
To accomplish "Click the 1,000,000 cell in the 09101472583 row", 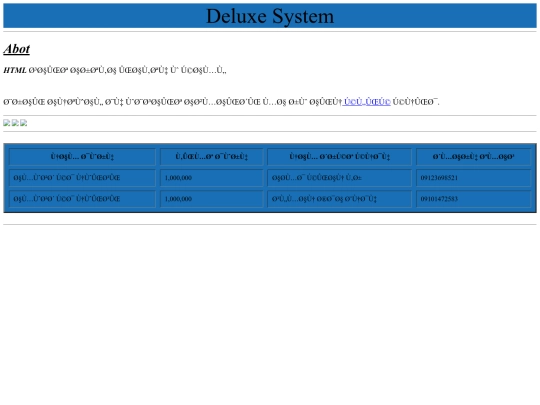I will [211, 199].
